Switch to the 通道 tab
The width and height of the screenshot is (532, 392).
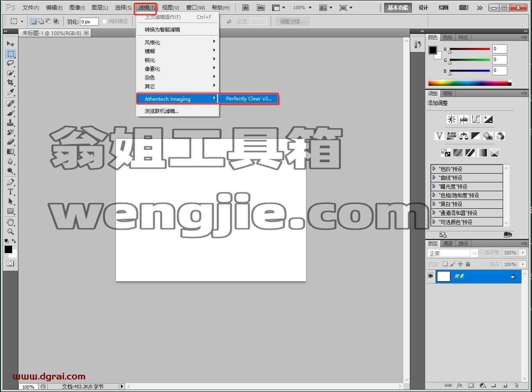click(x=448, y=243)
